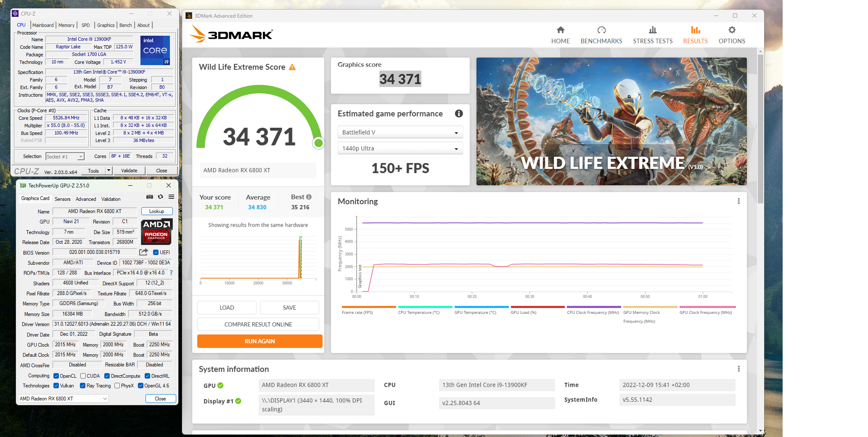The image size is (868, 437).
Task: Click the pink GPU Clock Frequency legend swatch
Action: [707, 307]
